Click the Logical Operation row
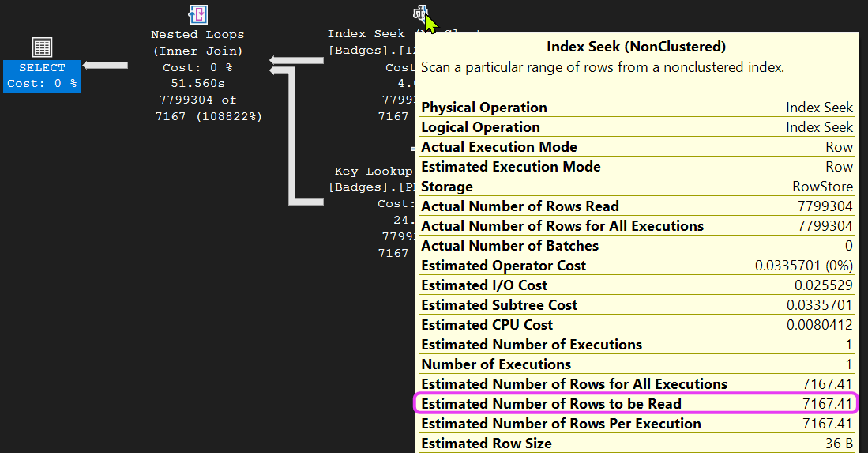The image size is (868, 453). 637,127
